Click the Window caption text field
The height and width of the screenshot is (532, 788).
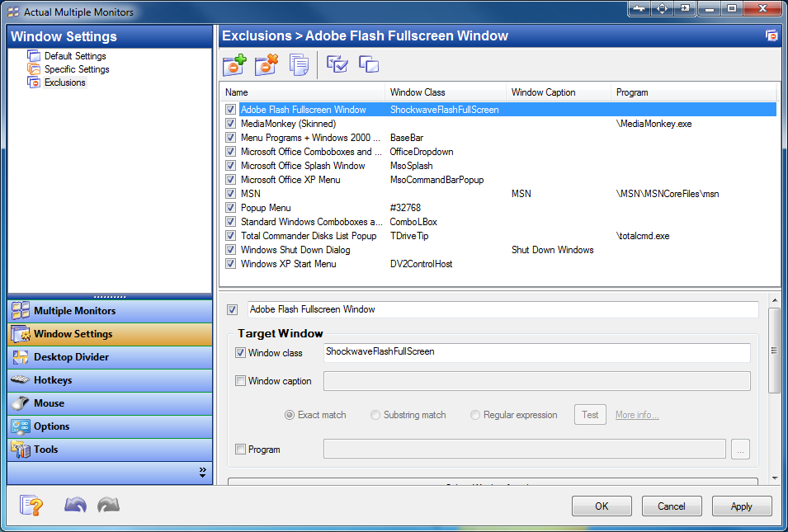[x=536, y=381]
